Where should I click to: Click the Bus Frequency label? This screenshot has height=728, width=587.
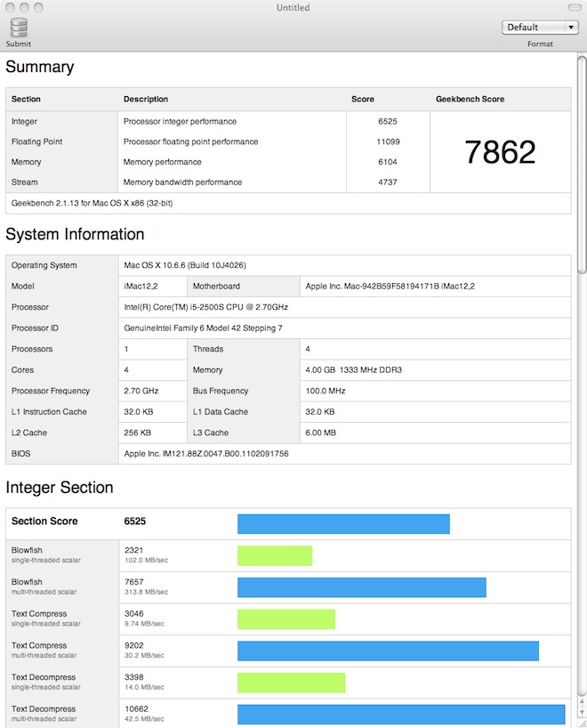click(221, 391)
